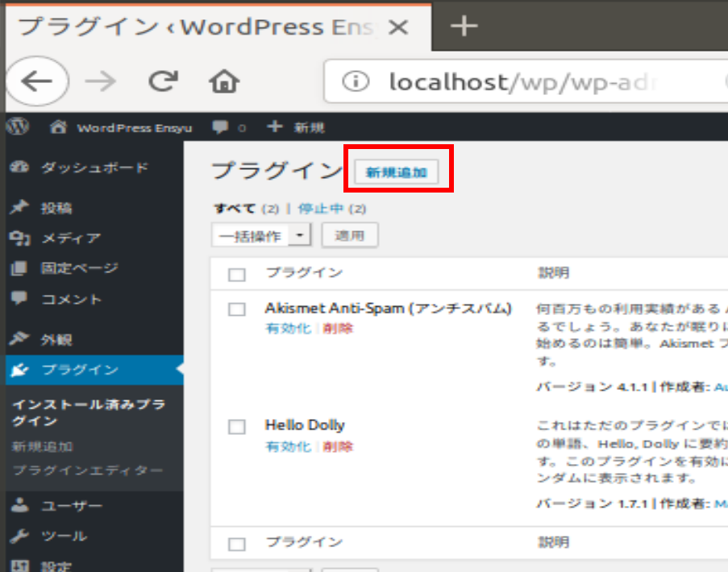Open the 一括操作 bulk action dropdown
Image resolution: width=728 pixels, height=572 pixels.
pos(261,236)
